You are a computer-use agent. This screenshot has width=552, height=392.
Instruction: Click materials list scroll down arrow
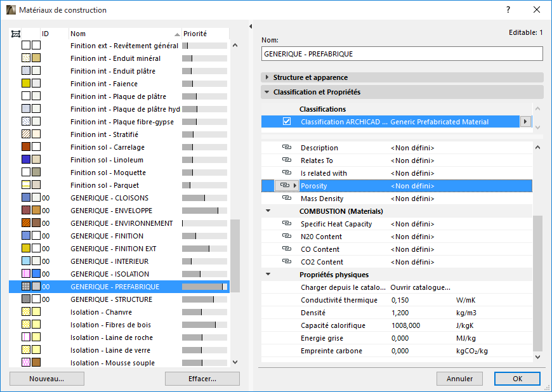click(235, 362)
